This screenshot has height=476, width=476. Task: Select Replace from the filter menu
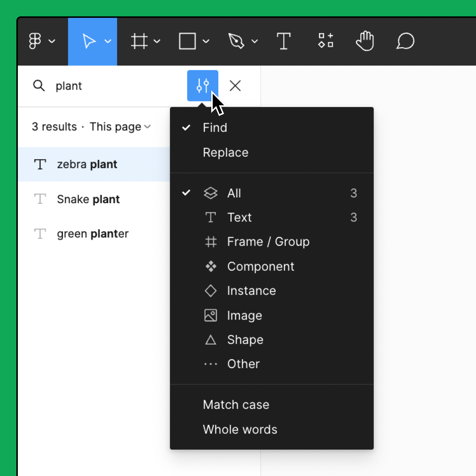[x=225, y=152]
